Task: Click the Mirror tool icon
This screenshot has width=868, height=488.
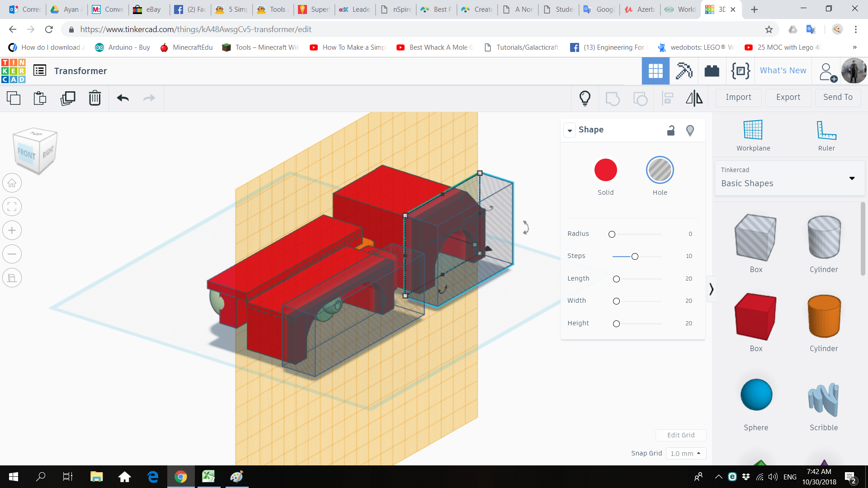Action: click(x=694, y=98)
